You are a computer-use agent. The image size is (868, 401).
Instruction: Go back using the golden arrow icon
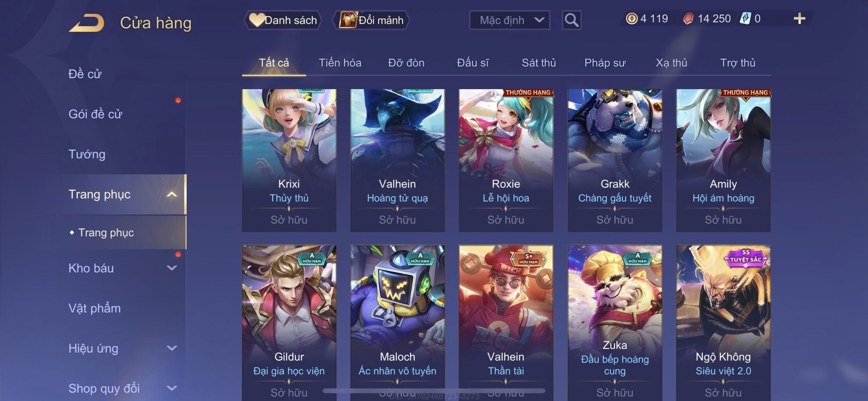86,23
